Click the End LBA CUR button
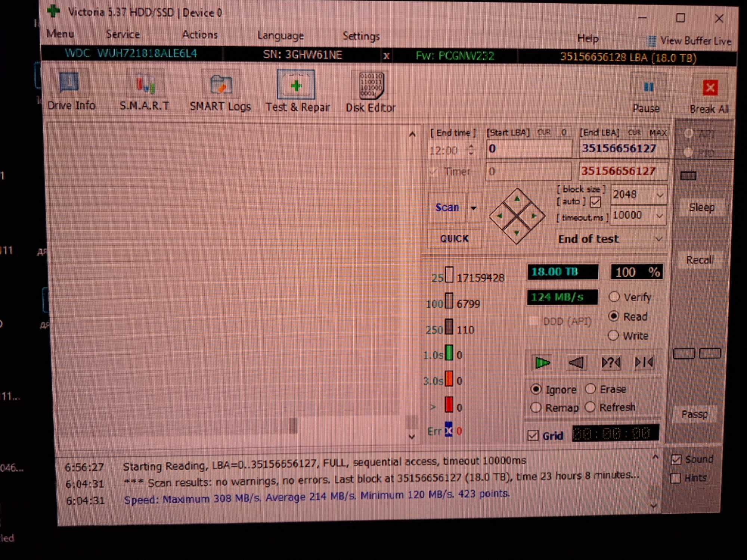 pos(634,132)
